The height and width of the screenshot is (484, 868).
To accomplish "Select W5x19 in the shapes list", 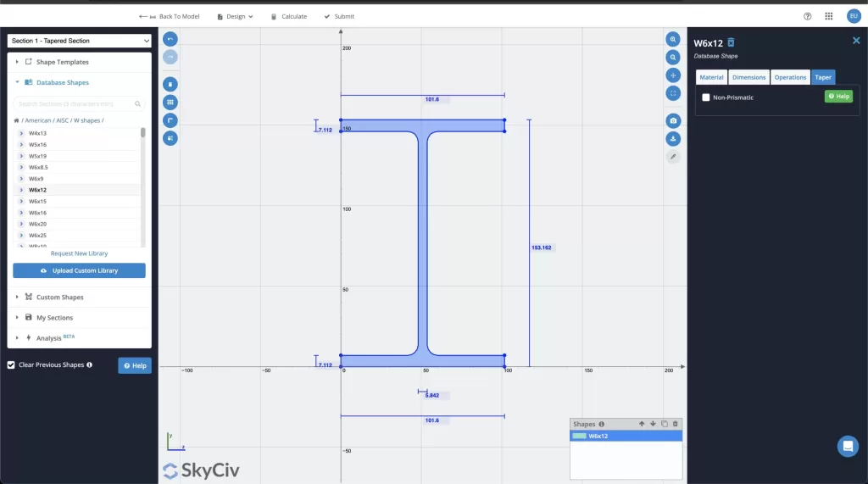I will click(37, 156).
